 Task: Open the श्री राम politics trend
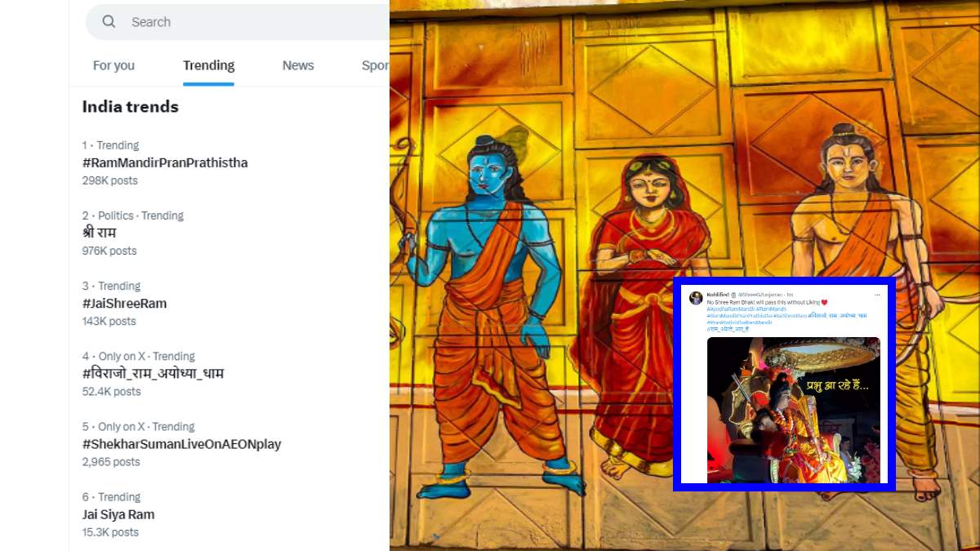100,233
